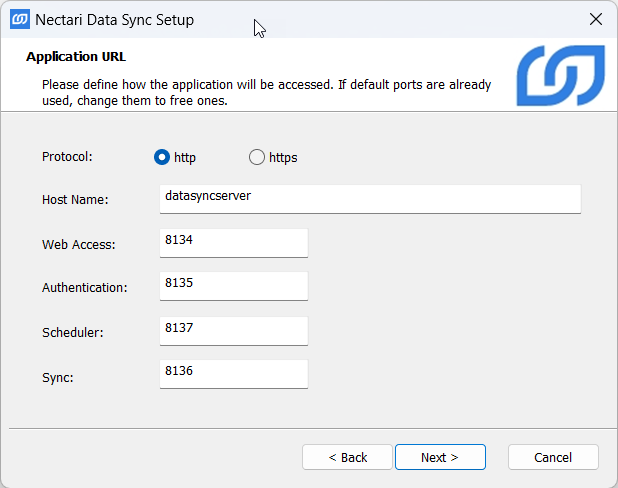
Task: Click the Host Name field containing datasyncserver
Action: pos(370,198)
